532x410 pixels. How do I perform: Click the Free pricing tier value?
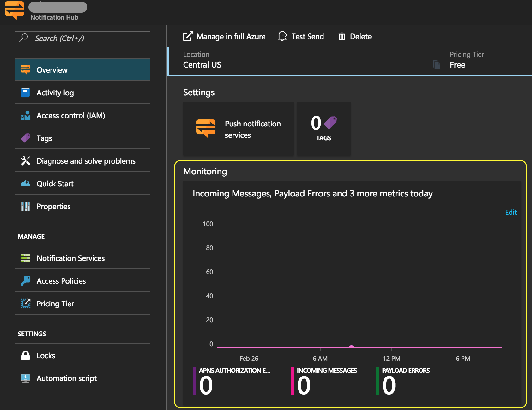tap(457, 65)
